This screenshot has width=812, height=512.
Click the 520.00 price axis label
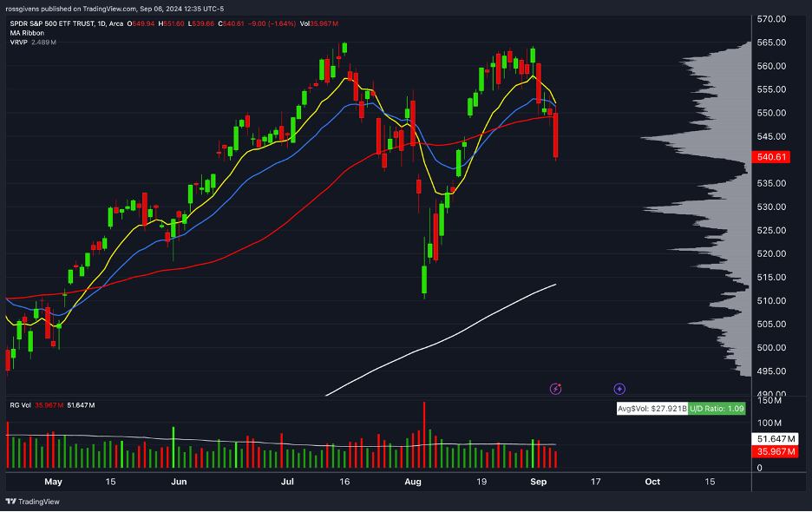(771, 253)
